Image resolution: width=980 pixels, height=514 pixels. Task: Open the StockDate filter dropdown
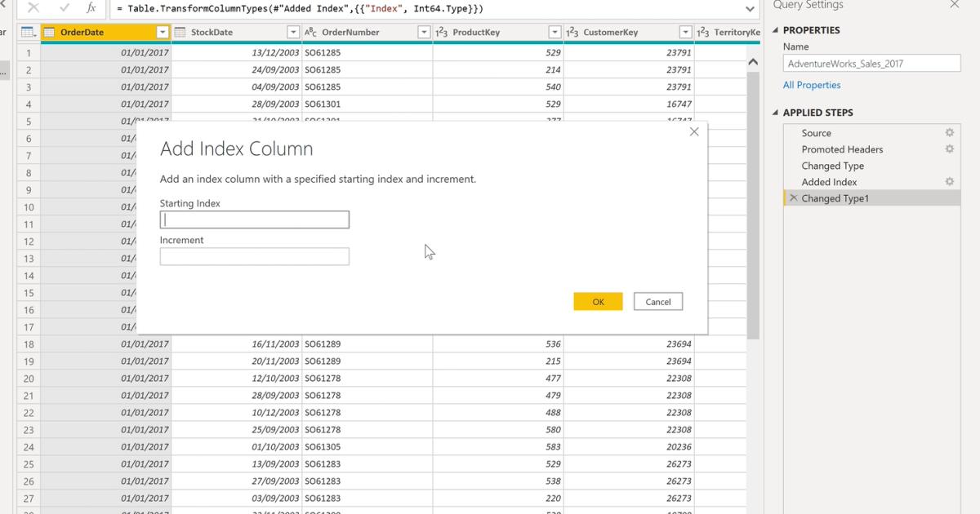click(x=293, y=32)
